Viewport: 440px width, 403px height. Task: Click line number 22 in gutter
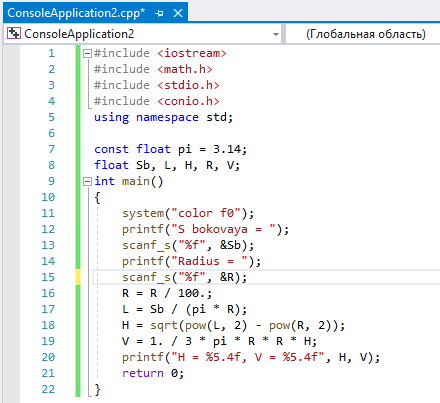[48, 389]
